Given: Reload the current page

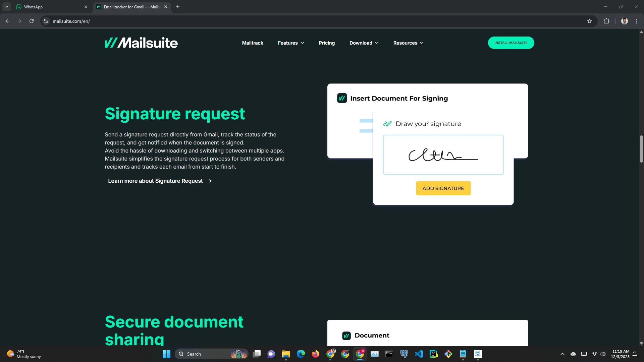Looking at the screenshot, I should click(x=32, y=21).
